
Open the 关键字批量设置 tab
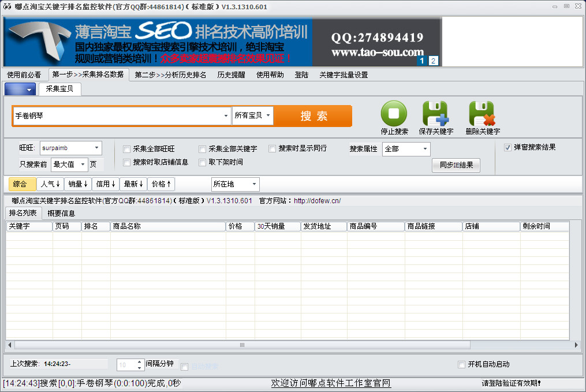pos(344,74)
